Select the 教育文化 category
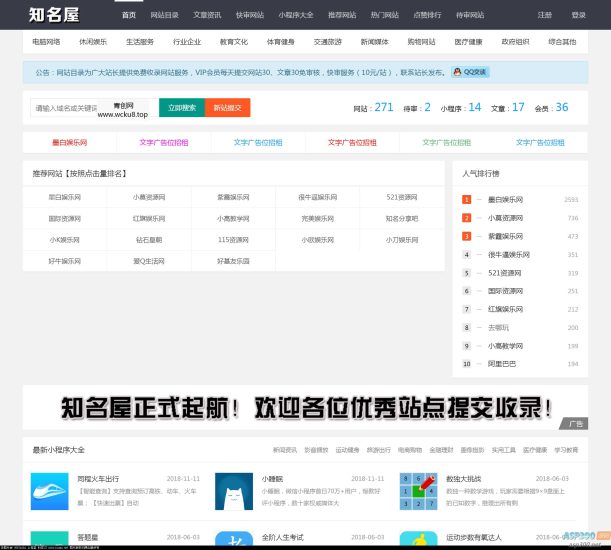611x550 pixels. (x=234, y=42)
